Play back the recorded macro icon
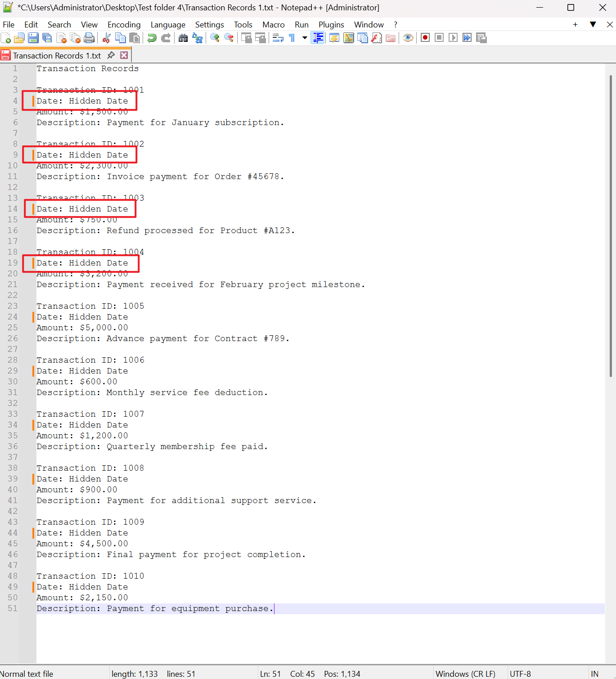 point(453,38)
